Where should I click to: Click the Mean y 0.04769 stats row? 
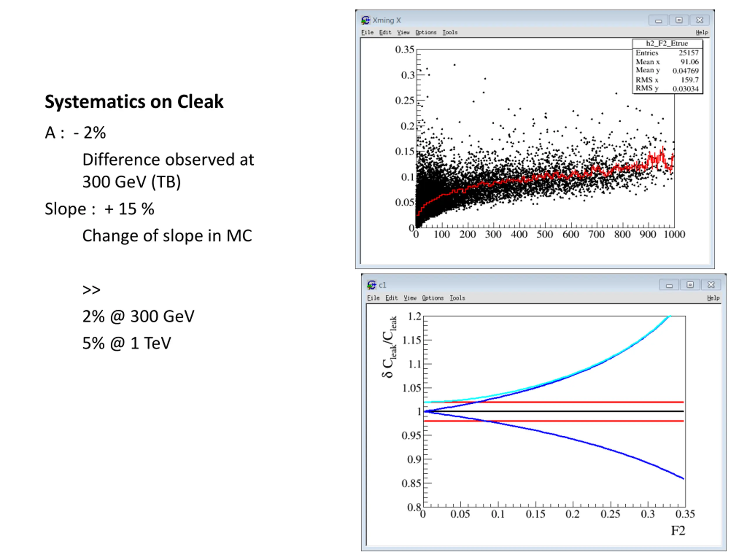[x=667, y=70]
